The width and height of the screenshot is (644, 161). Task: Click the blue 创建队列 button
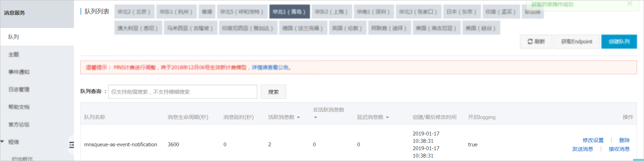[619, 42]
